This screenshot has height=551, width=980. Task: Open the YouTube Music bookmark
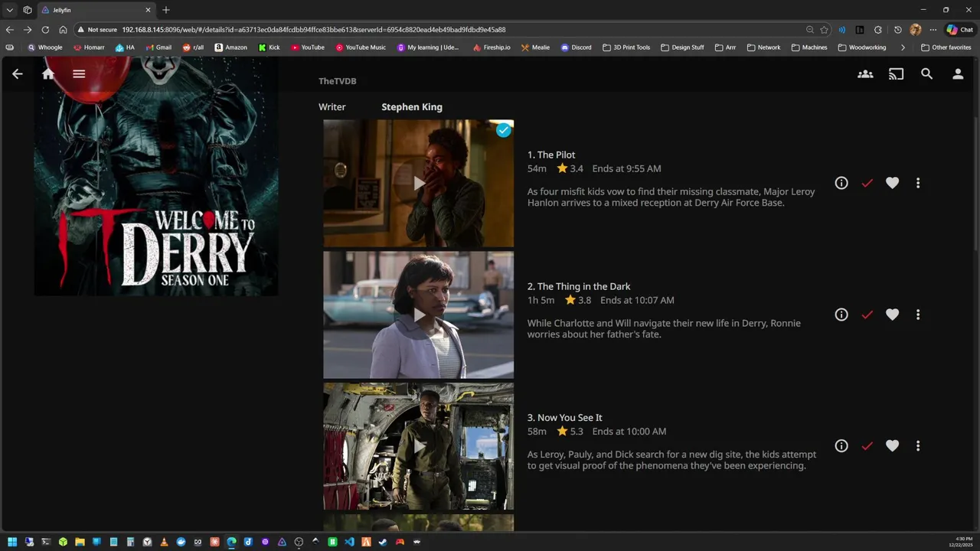pyautogui.click(x=360, y=47)
